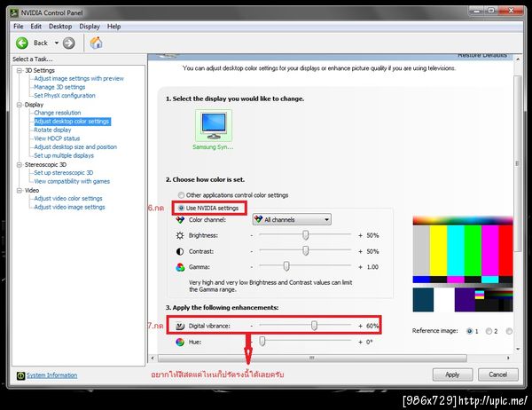Viewport: 532px width, 410px height.
Task: Open Adjust image settings with preview
Action: pyautogui.click(x=79, y=78)
